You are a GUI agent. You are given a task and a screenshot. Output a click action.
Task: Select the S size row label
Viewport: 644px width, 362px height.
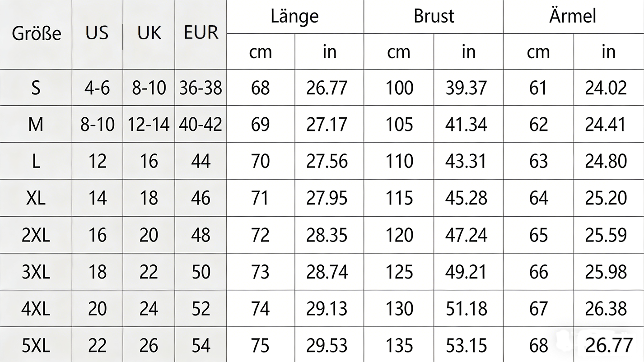[36, 88]
